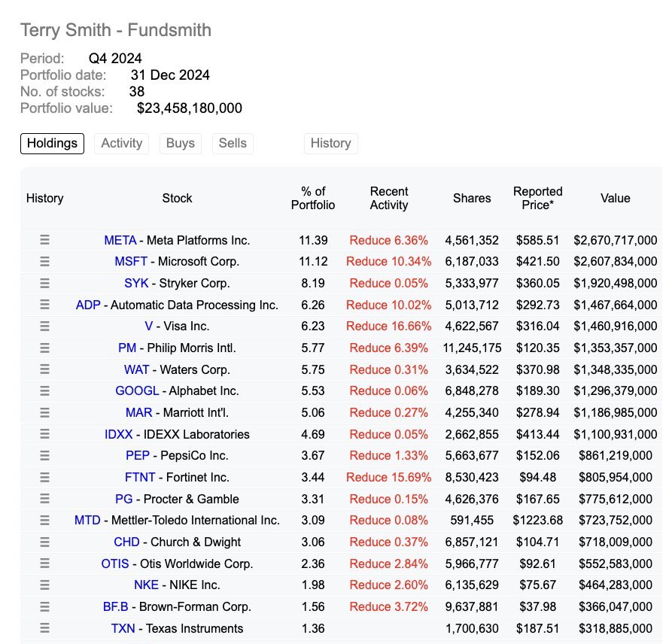This screenshot has height=644, width=669.
Task: Open history icon for Fortinet row
Action: (x=44, y=477)
